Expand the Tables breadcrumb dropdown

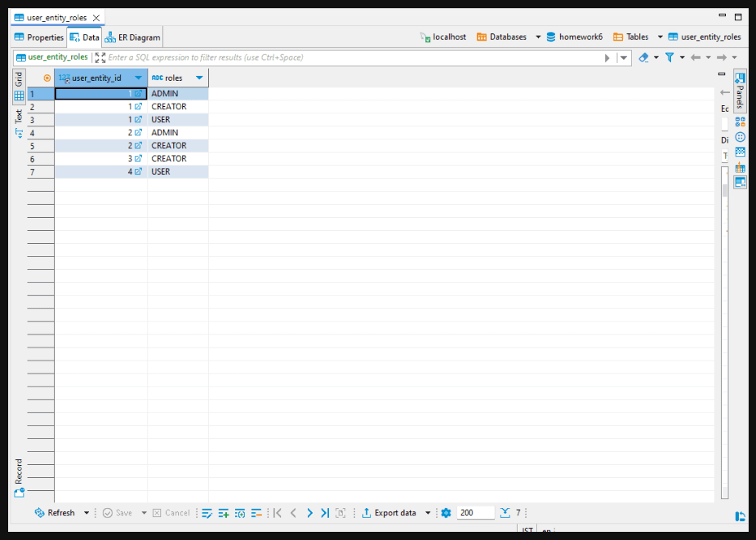point(660,37)
